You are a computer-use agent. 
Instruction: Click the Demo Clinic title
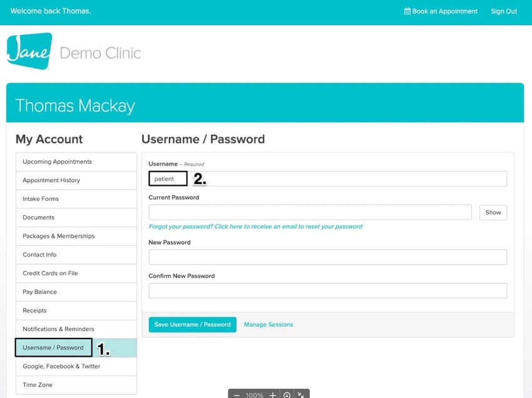click(x=100, y=53)
